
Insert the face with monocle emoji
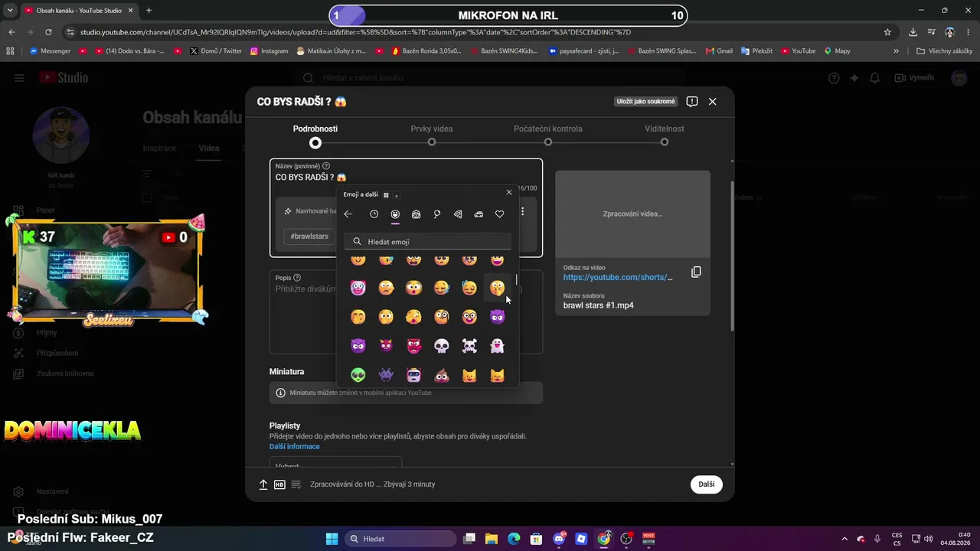(x=442, y=317)
